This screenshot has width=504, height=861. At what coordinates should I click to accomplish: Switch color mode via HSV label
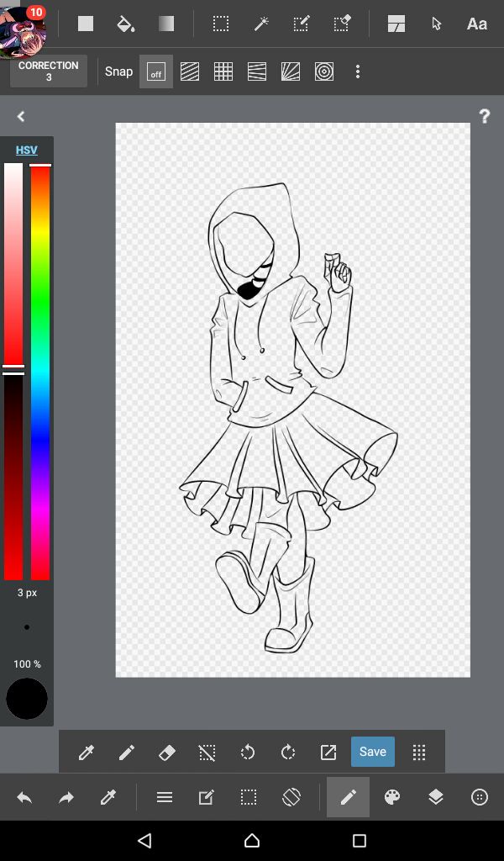(x=26, y=150)
